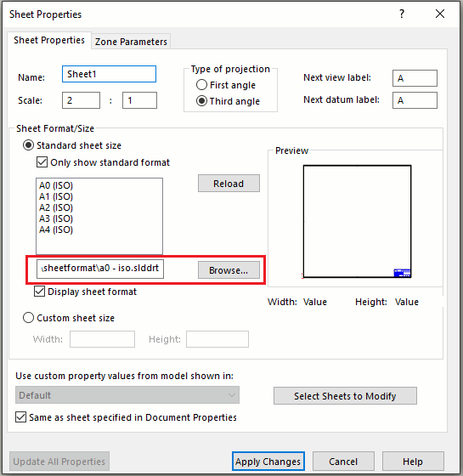Toggle Only show standard format checkbox

42,162
